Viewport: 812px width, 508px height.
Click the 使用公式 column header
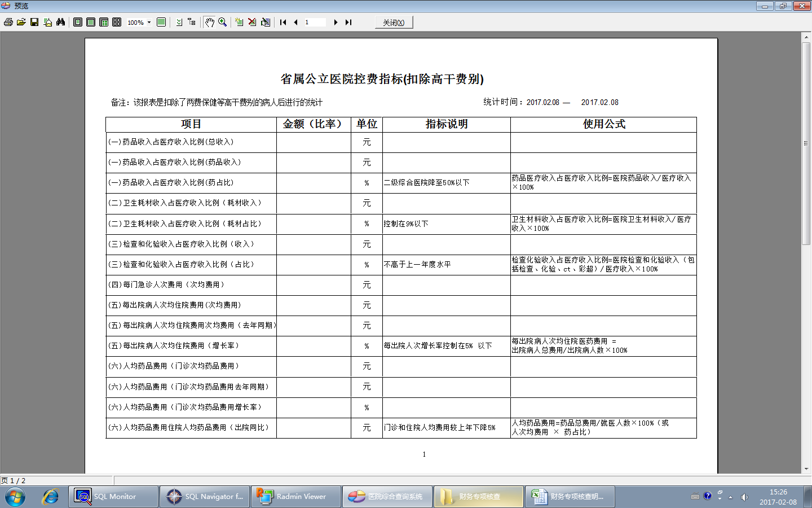pyautogui.click(x=604, y=124)
